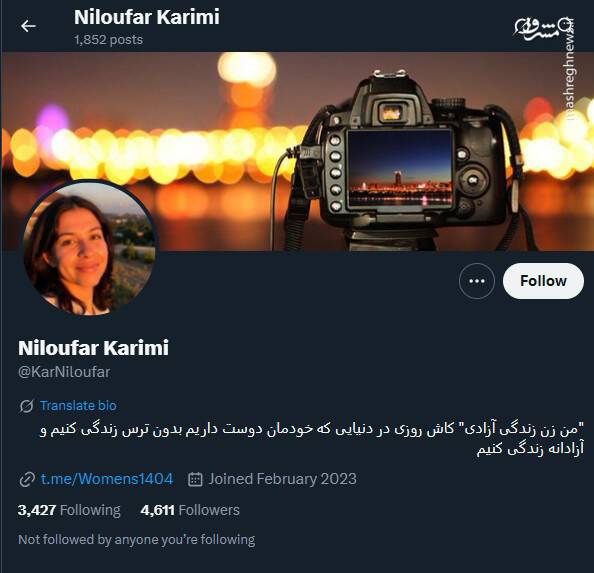Follow Niloufar Karimi

pos(543,281)
